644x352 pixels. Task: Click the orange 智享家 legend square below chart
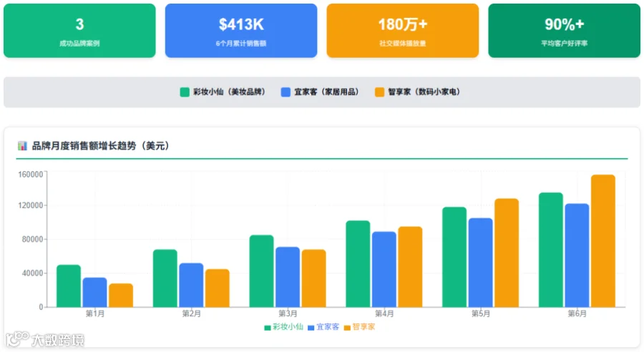pos(347,328)
